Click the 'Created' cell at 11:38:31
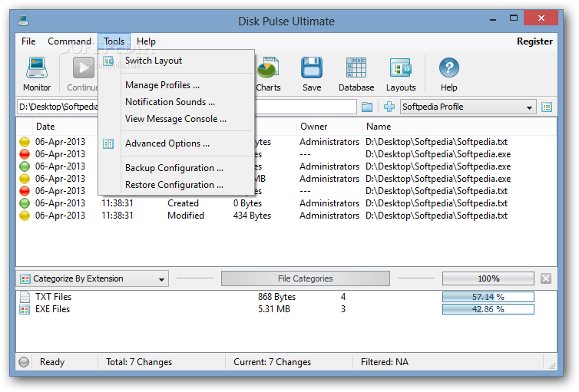 pos(183,203)
